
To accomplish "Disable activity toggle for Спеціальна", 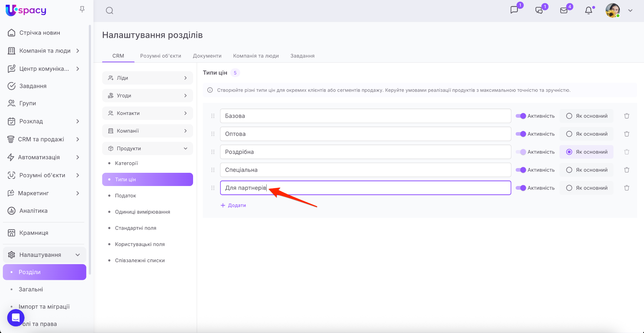I will [521, 170].
